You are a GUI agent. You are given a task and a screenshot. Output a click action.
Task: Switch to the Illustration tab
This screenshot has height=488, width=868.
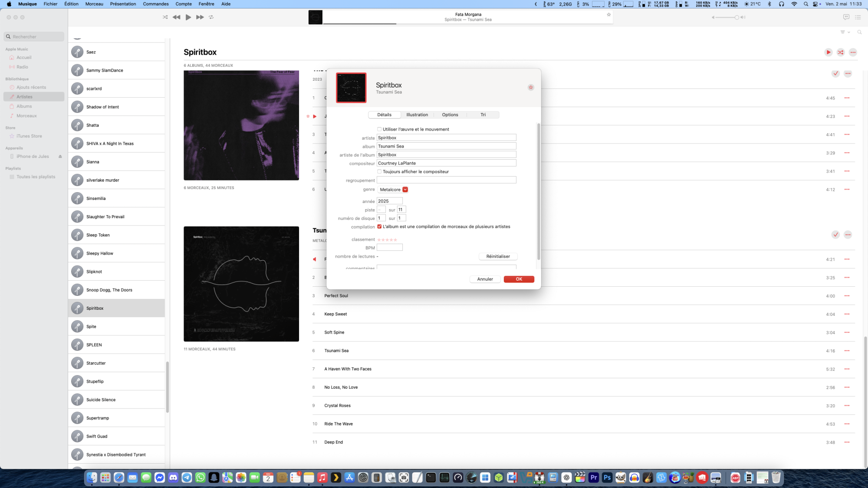point(417,115)
